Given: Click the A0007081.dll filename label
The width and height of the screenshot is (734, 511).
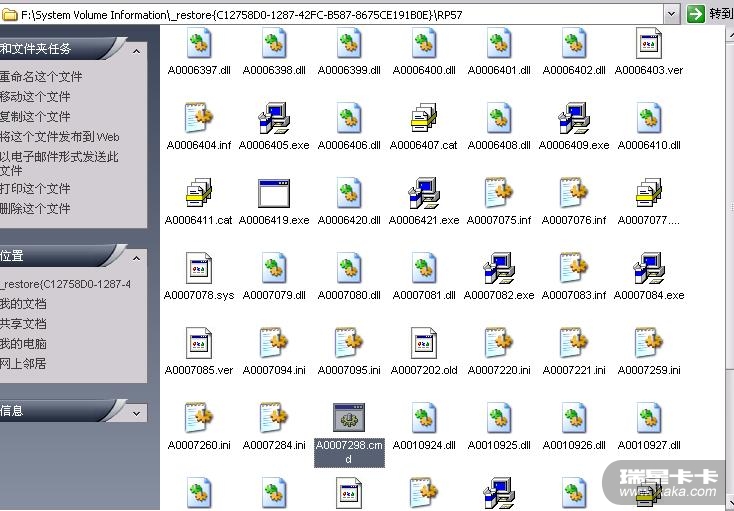Looking at the screenshot, I should pos(424,295).
